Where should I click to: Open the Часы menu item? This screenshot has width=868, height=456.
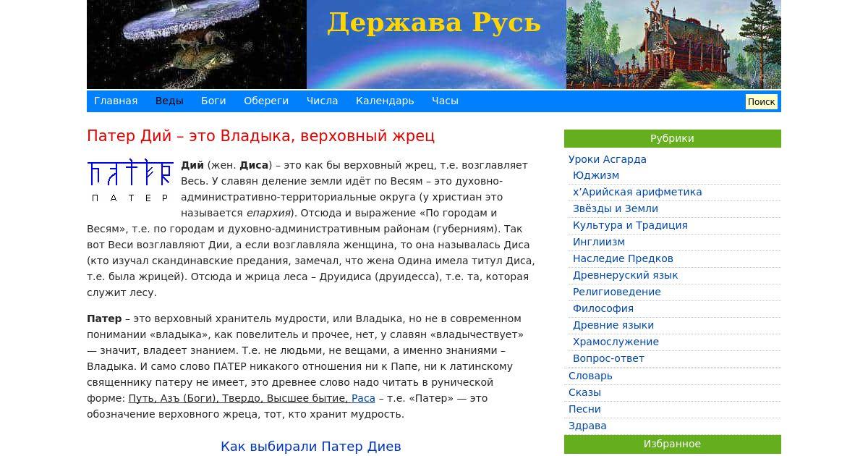click(x=445, y=101)
